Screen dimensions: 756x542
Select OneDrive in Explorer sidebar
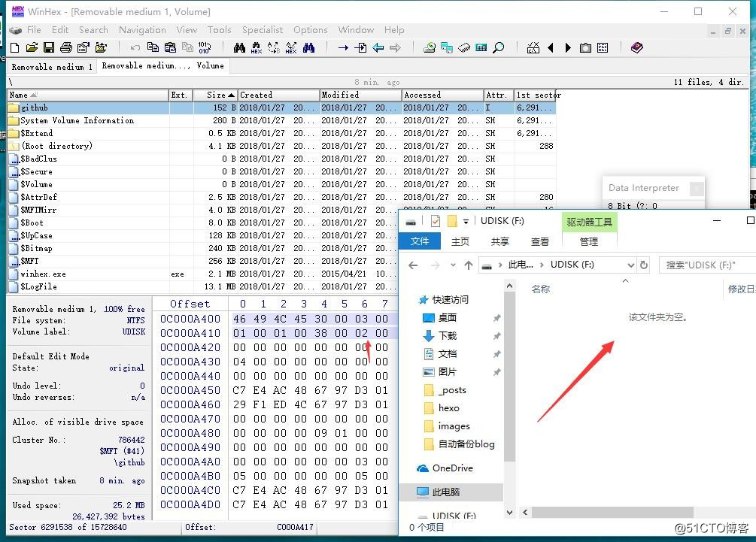(x=452, y=468)
